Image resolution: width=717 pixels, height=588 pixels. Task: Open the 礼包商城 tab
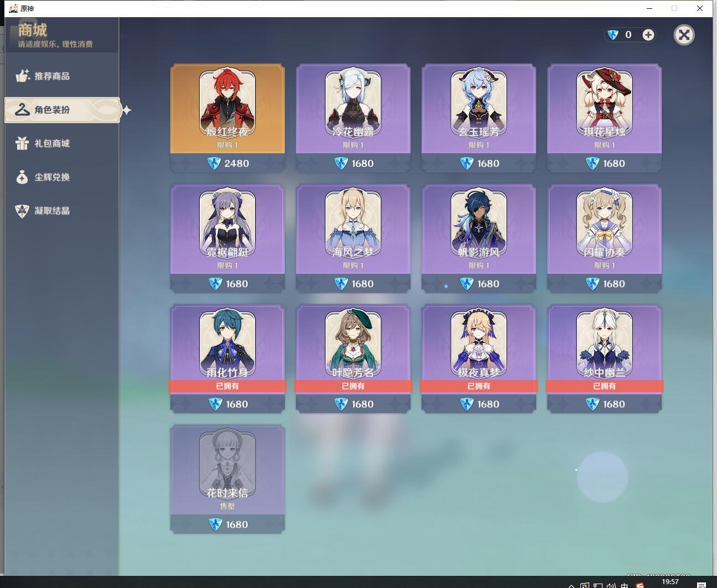(61, 143)
